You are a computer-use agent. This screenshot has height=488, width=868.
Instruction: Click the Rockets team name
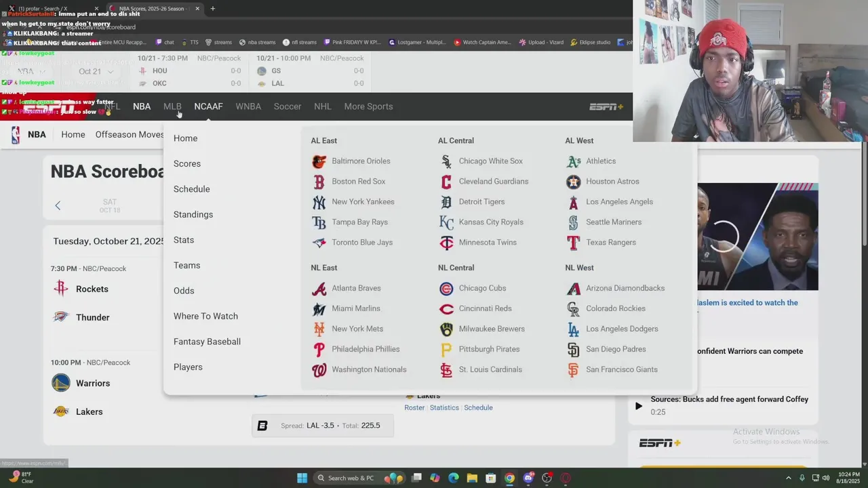click(x=92, y=289)
